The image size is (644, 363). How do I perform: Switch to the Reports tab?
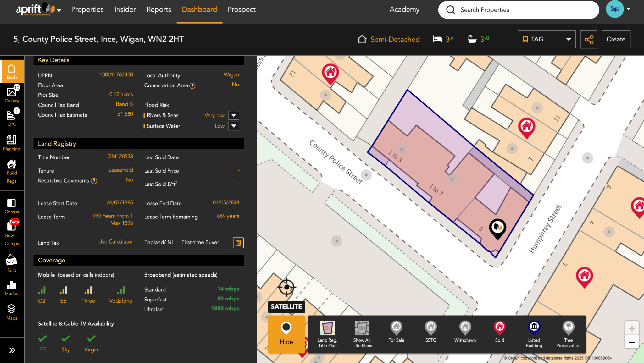(x=159, y=9)
